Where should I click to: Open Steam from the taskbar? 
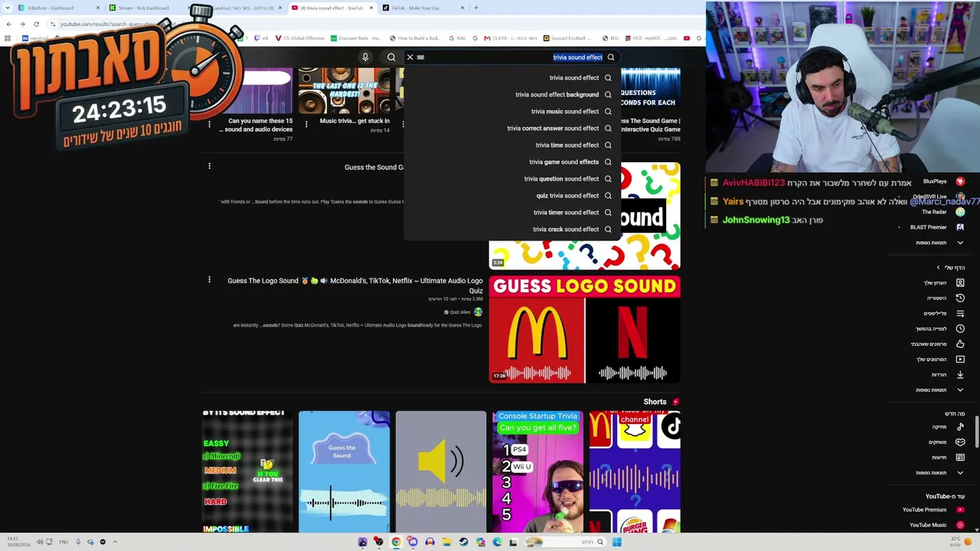pyautogui.click(x=463, y=543)
